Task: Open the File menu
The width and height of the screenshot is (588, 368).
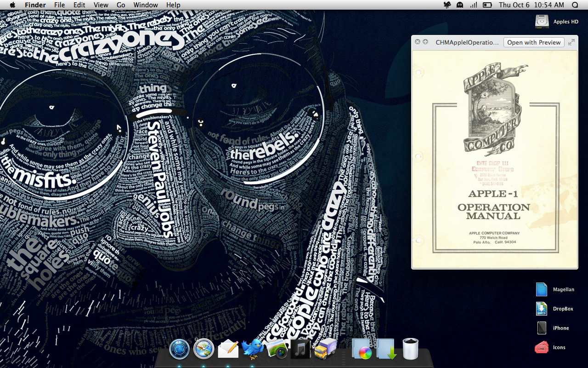Action: [x=59, y=5]
